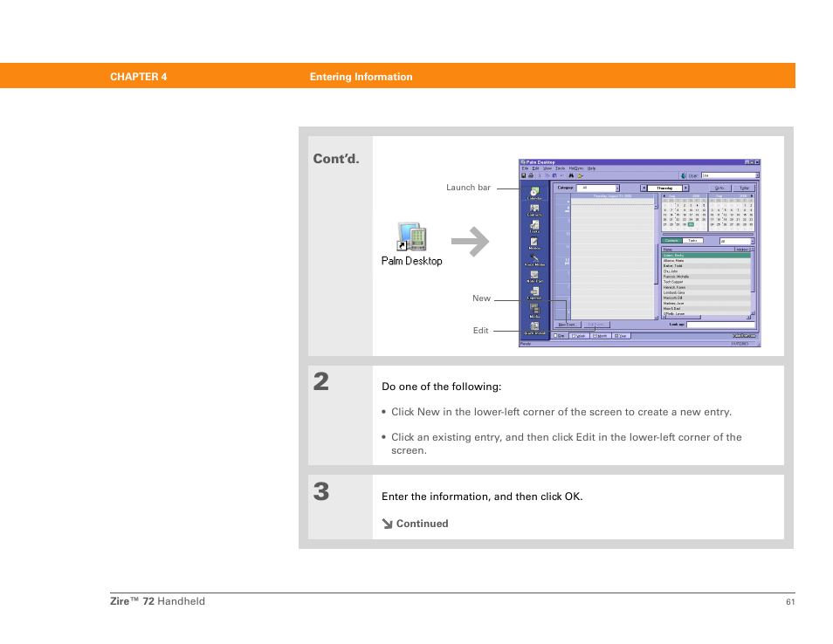The image size is (833, 644).
Task: Go to previous day arrow beside Thursday
Action: click(644, 188)
